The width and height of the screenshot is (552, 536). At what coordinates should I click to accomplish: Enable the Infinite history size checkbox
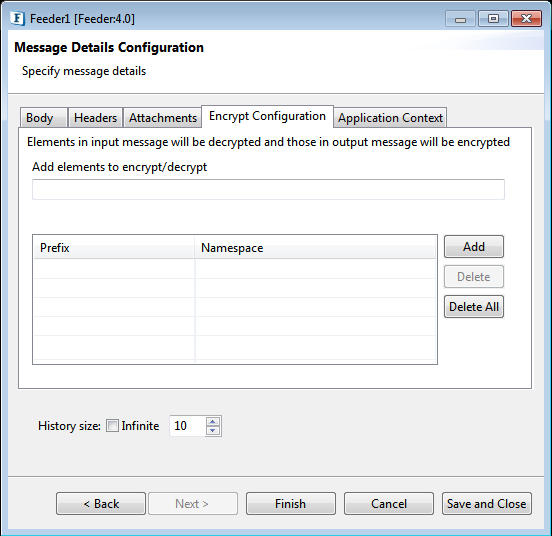(x=112, y=425)
